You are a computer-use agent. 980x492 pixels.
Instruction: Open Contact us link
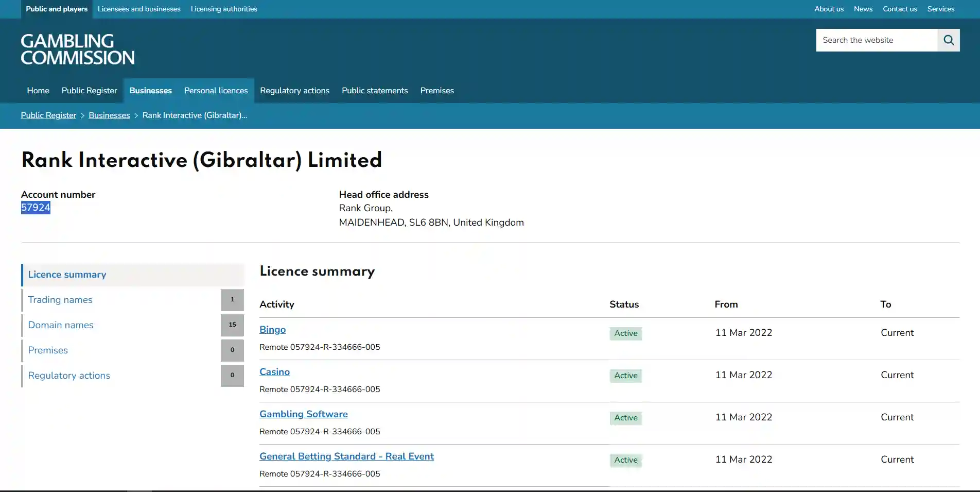(900, 9)
